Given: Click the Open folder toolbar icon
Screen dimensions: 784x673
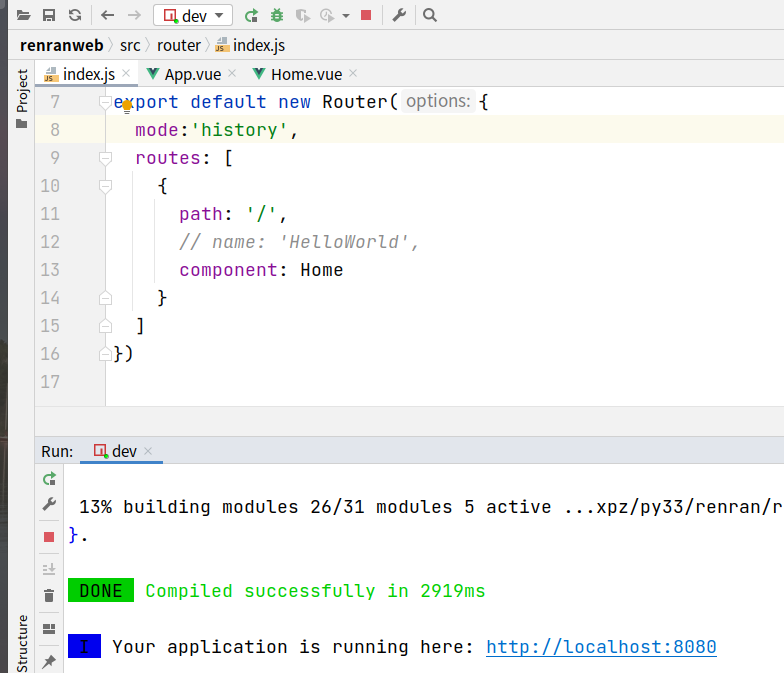Looking at the screenshot, I should [23, 15].
